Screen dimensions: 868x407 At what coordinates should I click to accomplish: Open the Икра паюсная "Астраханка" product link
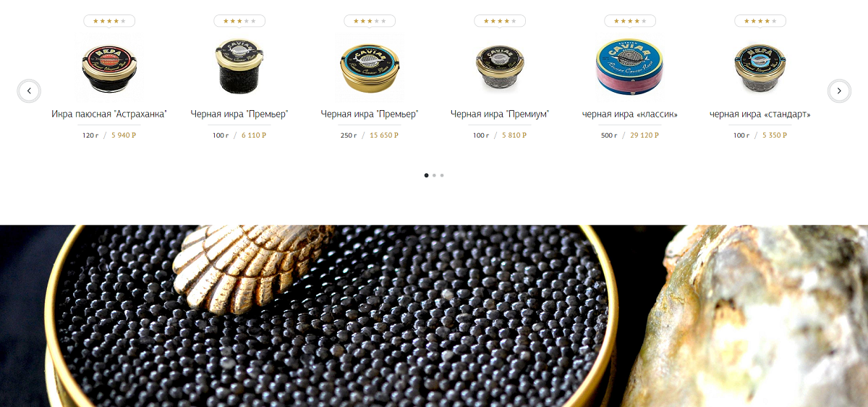pos(109,114)
